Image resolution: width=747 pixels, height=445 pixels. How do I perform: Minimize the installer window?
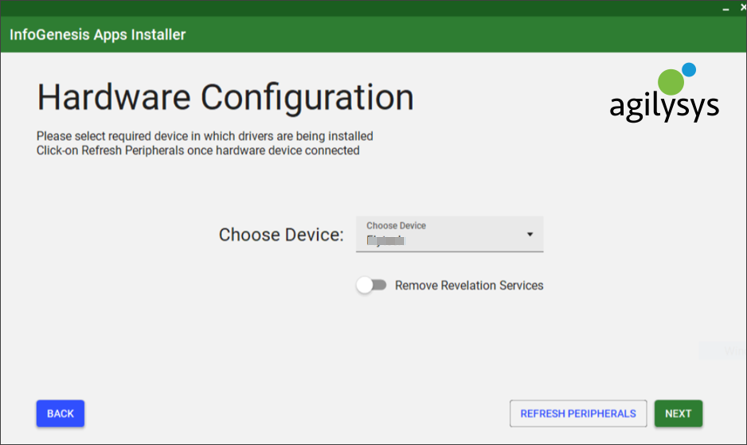pos(726,9)
